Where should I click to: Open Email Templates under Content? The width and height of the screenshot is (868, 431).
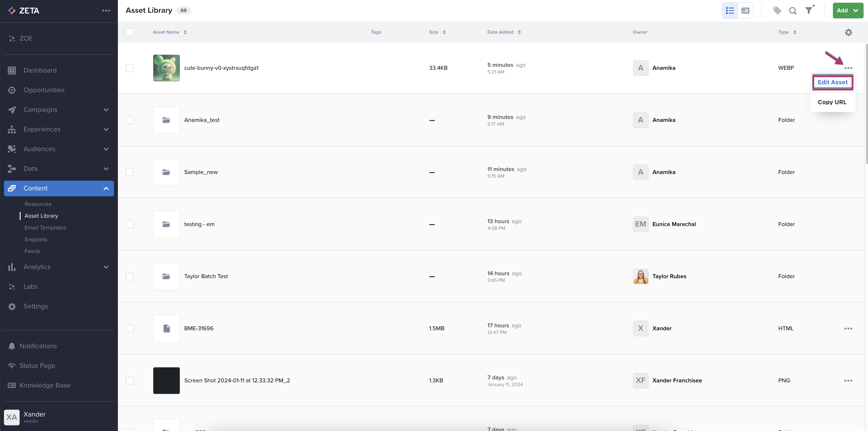click(45, 228)
